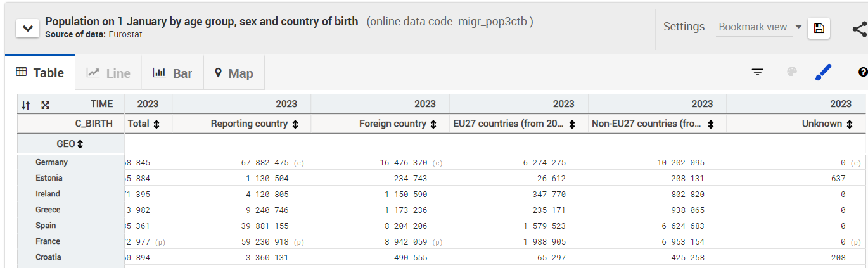Toggle sorting on Reporting country column
Screen dimensions: 868x268
point(295,124)
